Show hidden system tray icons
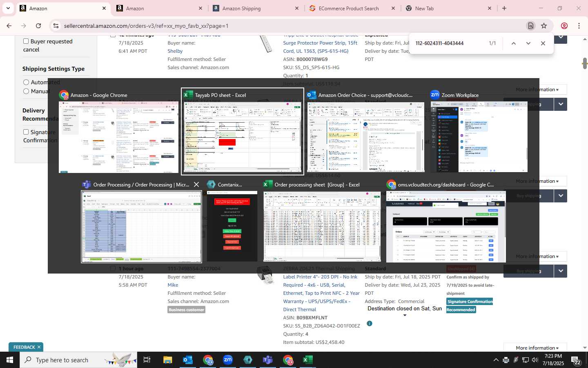Screen dimensions: 588x368 (x=496, y=360)
